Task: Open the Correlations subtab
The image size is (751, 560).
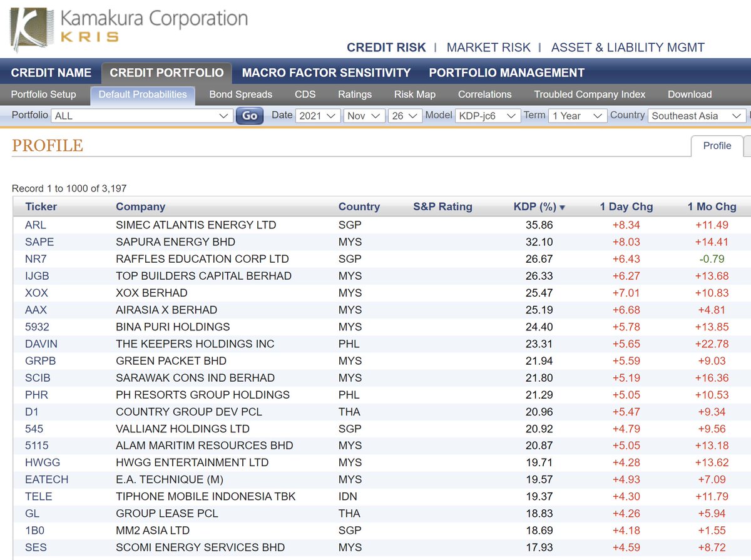Action: (x=485, y=94)
